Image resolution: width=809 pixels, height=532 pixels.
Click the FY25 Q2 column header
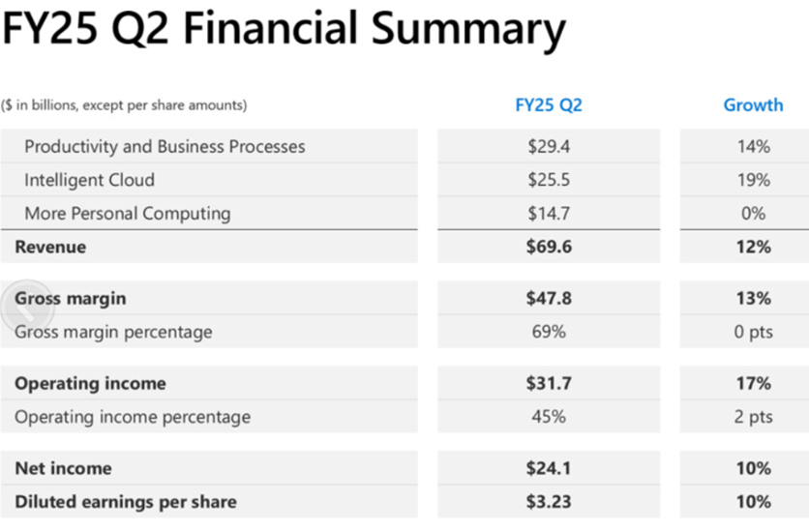549,105
